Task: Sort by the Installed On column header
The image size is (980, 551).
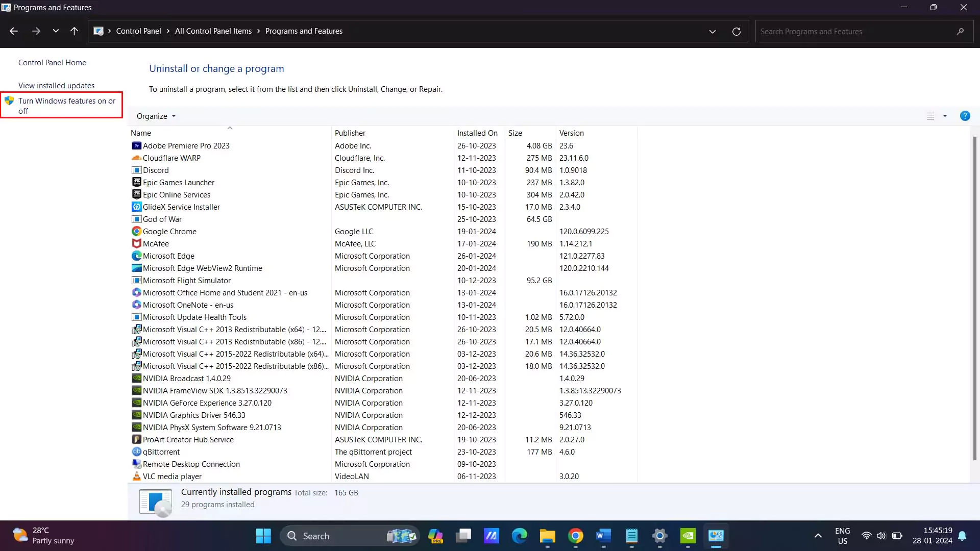Action: [479, 133]
